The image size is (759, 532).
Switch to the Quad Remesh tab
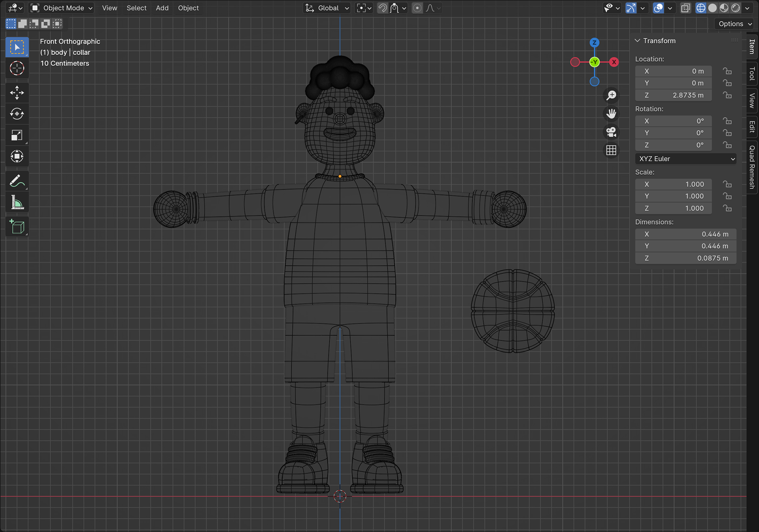click(752, 167)
